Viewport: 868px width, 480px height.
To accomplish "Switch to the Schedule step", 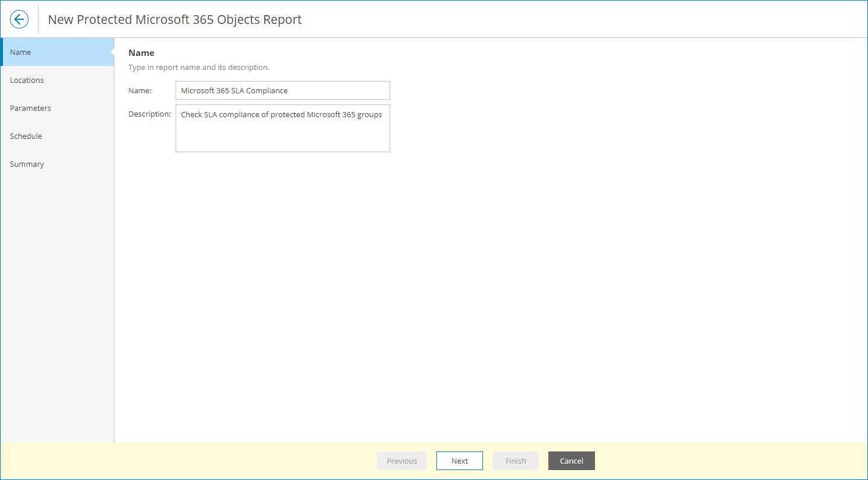I will (26, 136).
